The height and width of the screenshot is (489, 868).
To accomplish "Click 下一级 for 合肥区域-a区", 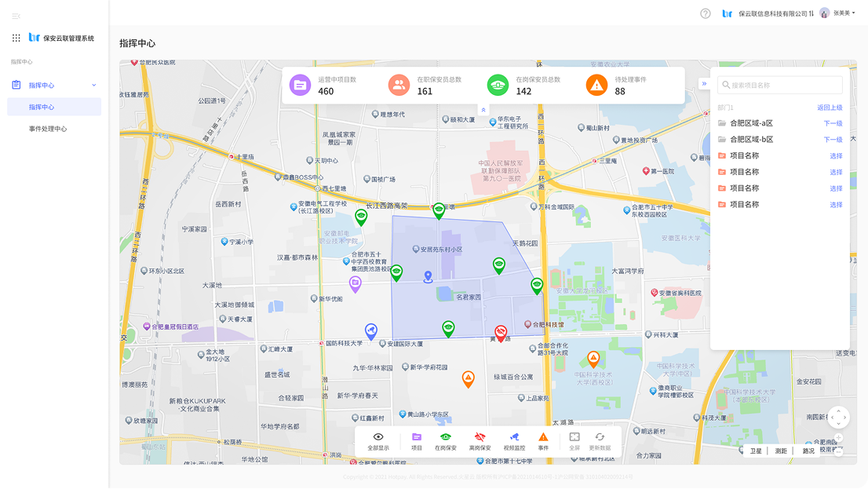I will (833, 123).
